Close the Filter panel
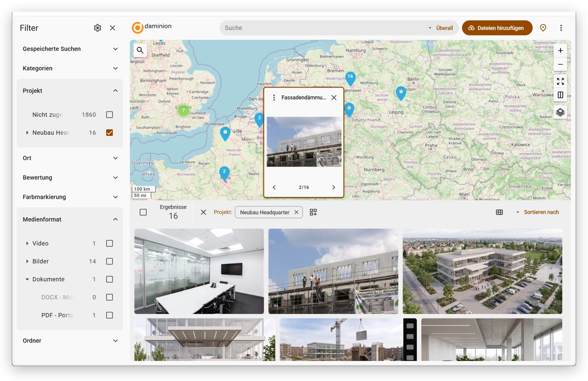 coord(113,28)
